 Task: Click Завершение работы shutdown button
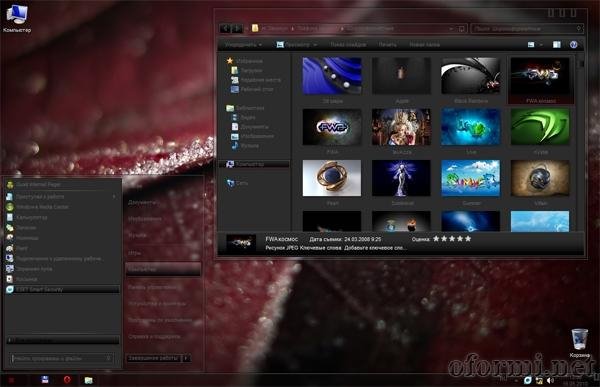153,358
